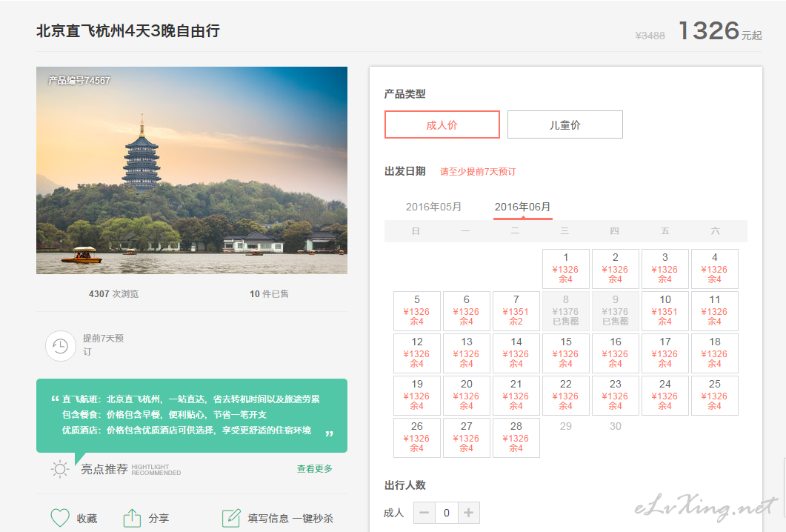786x532 pixels.
Task: Click sold-out June 9 date cell
Action: [x=615, y=311]
